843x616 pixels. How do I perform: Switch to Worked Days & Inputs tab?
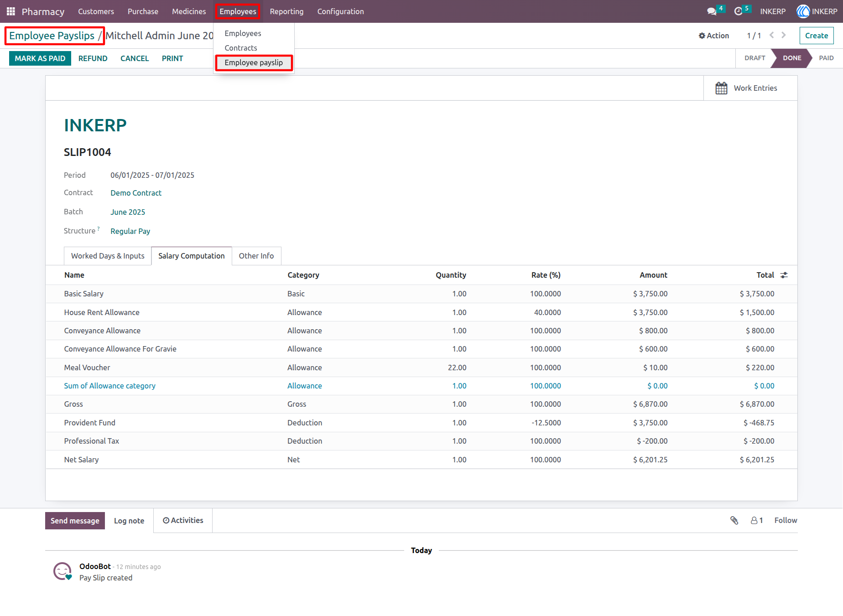pyautogui.click(x=108, y=256)
